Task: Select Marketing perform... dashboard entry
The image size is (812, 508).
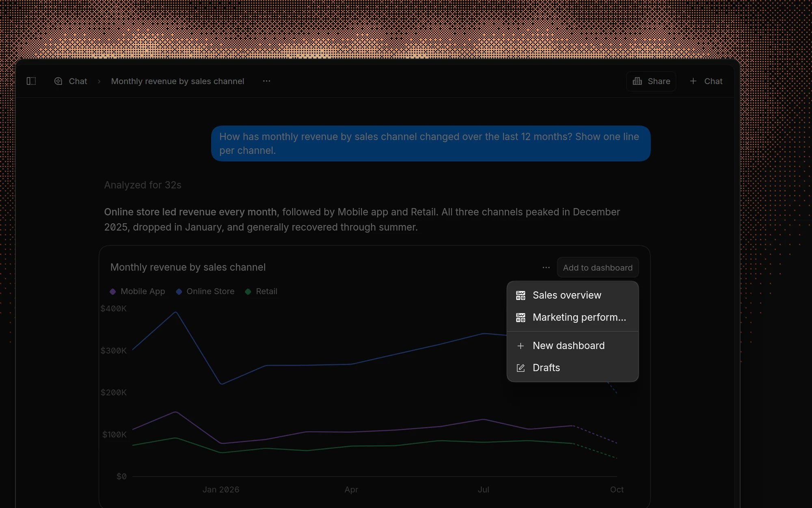Action: [572, 317]
